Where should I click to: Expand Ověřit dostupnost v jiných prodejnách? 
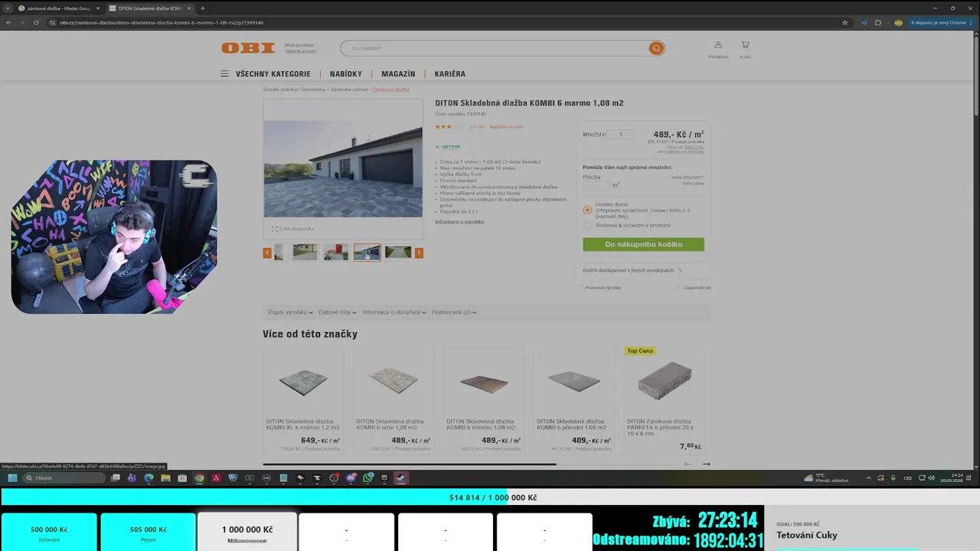[632, 270]
